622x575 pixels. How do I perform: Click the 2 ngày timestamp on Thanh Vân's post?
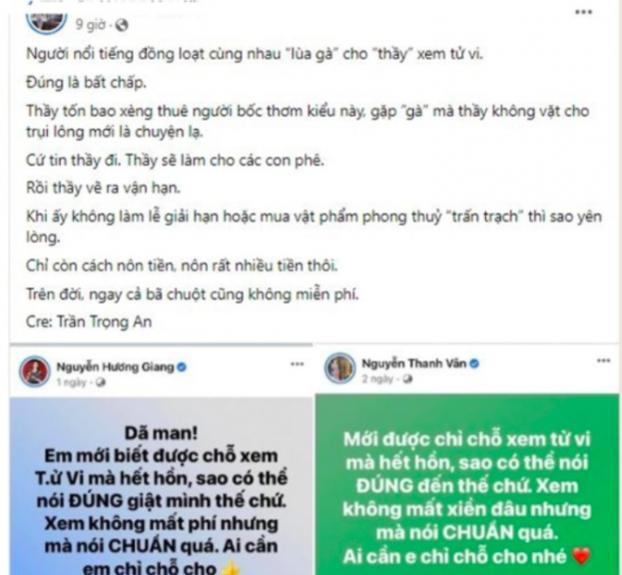(x=377, y=379)
